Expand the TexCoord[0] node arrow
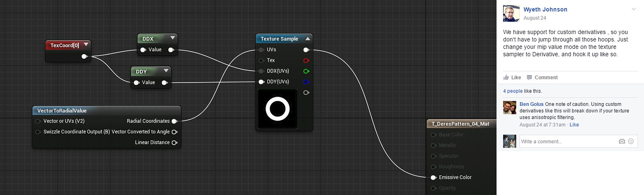This screenshot has height=195, width=644. 85,45
